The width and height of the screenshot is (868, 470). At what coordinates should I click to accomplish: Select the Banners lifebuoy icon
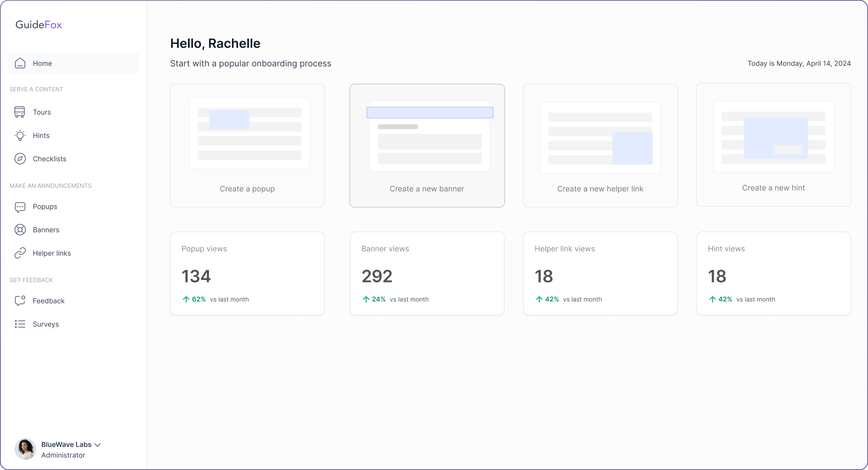pyautogui.click(x=20, y=229)
